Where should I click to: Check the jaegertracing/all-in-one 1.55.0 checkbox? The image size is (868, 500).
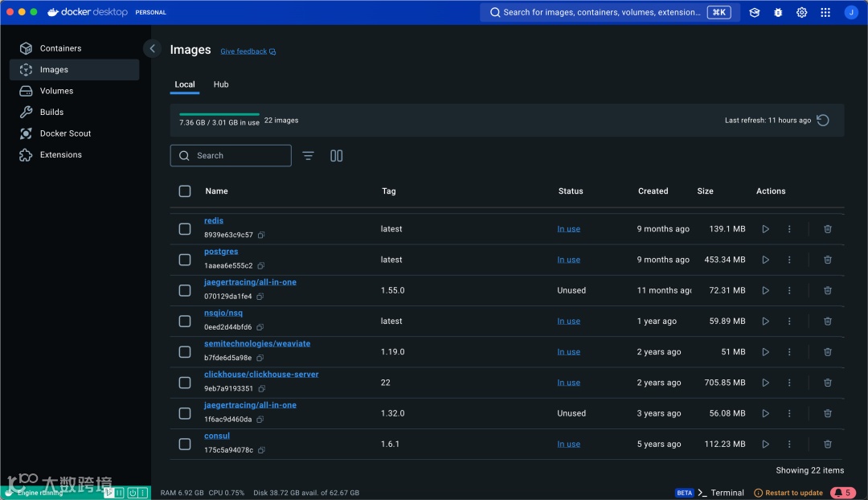point(185,290)
